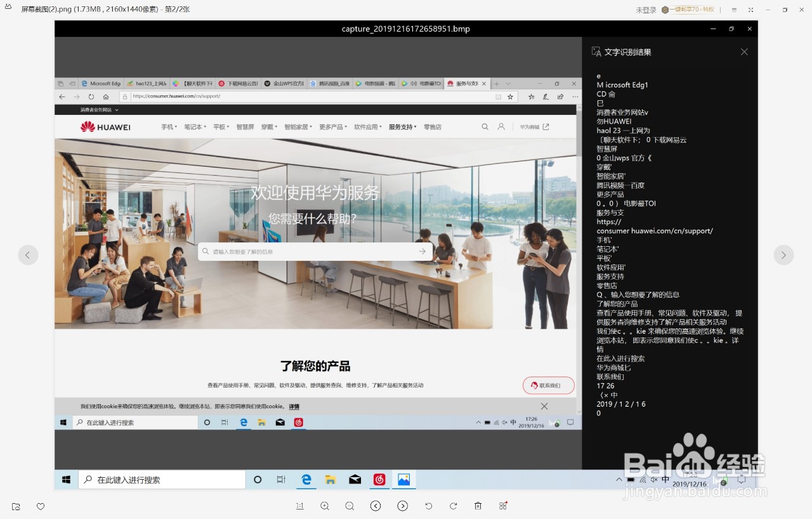This screenshot has width=812, height=519.
Task: Open the 华为商城 external link
Action: point(535,127)
